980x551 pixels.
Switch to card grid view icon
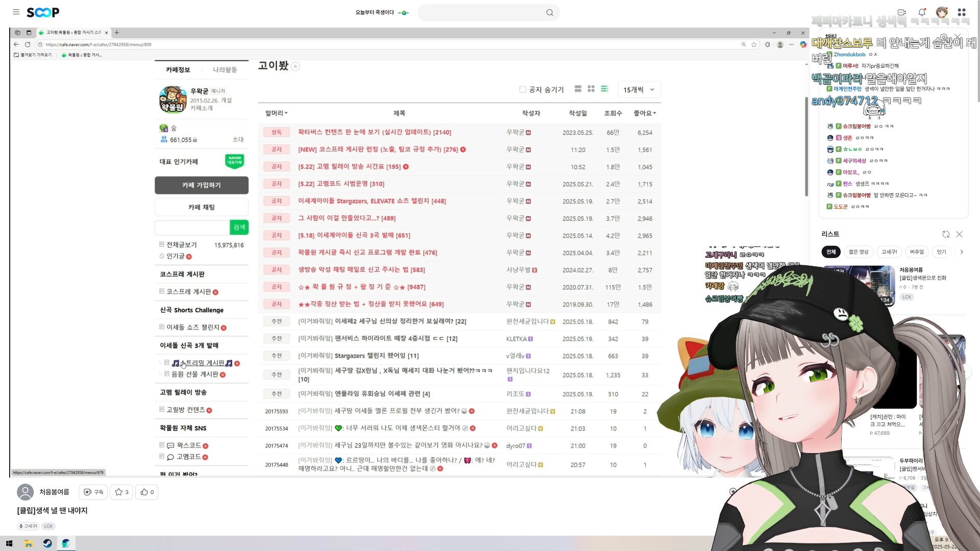click(591, 89)
